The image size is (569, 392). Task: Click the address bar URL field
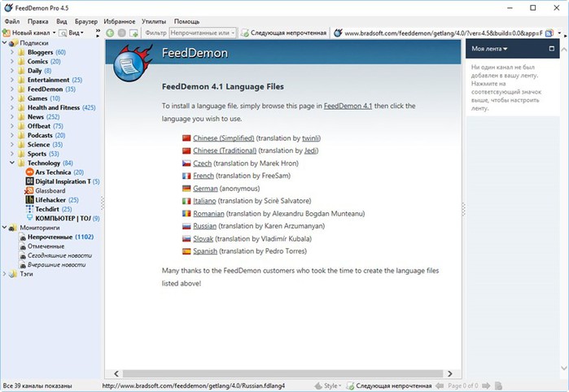coord(444,33)
